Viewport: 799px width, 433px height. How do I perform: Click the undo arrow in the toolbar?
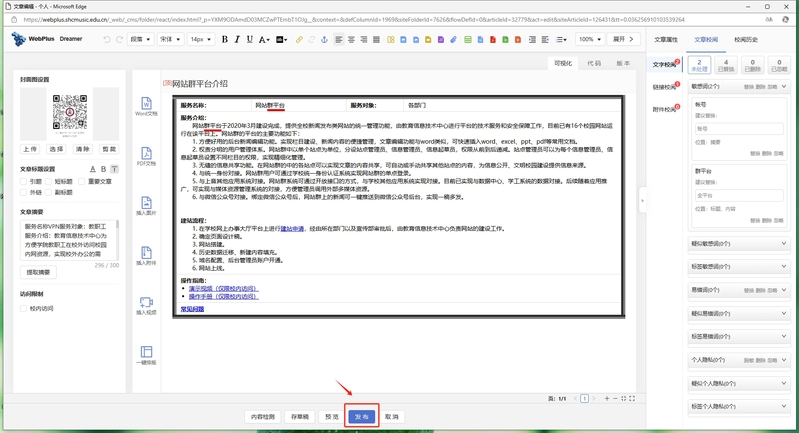click(106, 39)
